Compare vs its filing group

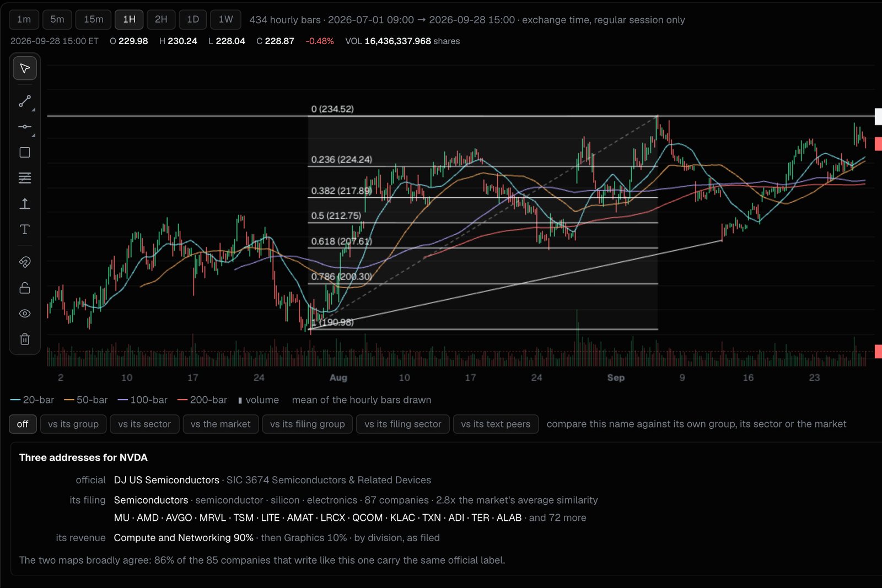point(308,424)
